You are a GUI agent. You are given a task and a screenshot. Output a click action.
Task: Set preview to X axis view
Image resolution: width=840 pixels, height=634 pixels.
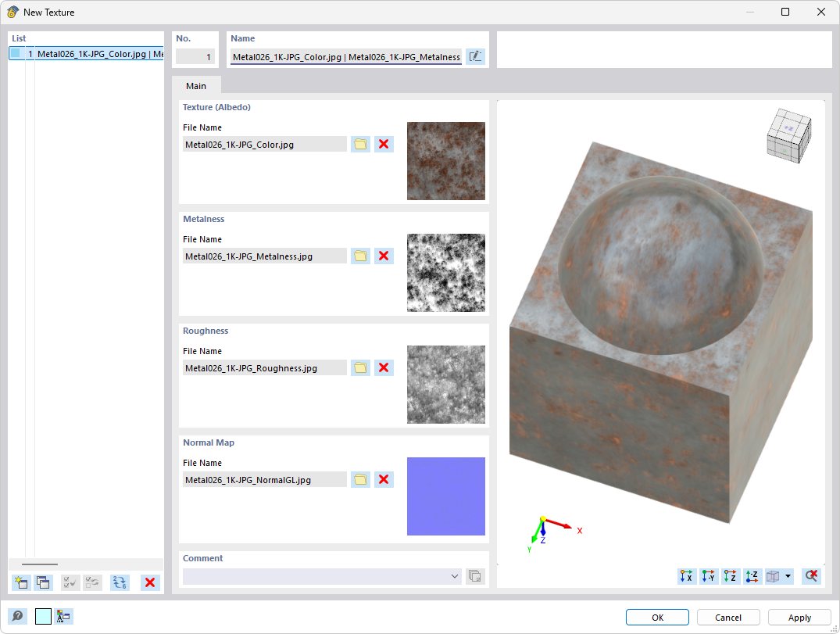coord(686,576)
